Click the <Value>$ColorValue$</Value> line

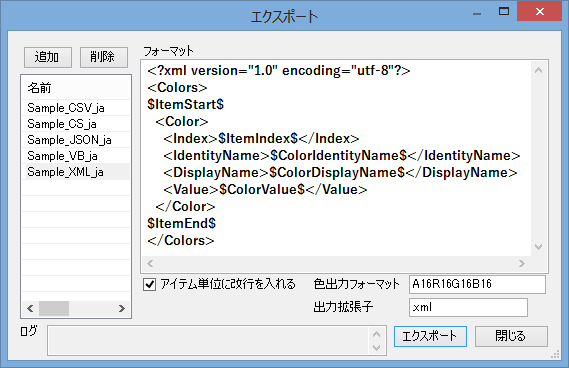tap(265, 189)
